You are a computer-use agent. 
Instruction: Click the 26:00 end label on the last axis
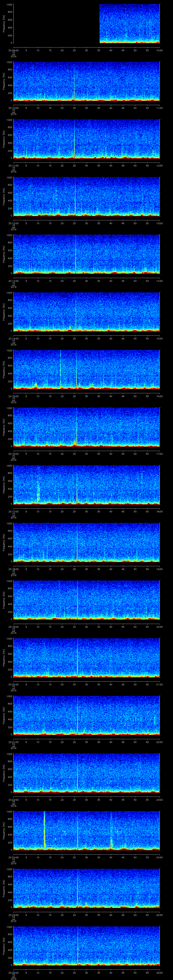click(x=159, y=972)
